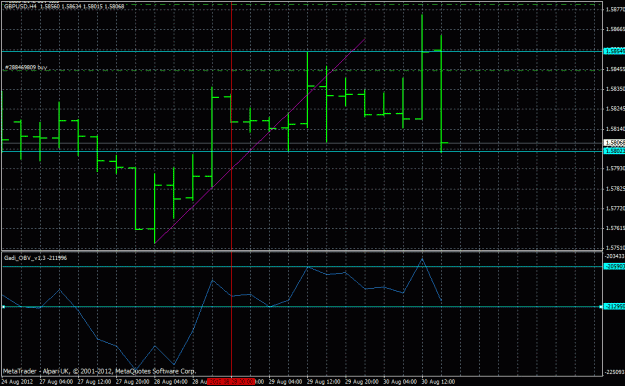Click the 28 Aug 04:00 time label
The width and height of the screenshot is (625, 386).
pos(171,382)
